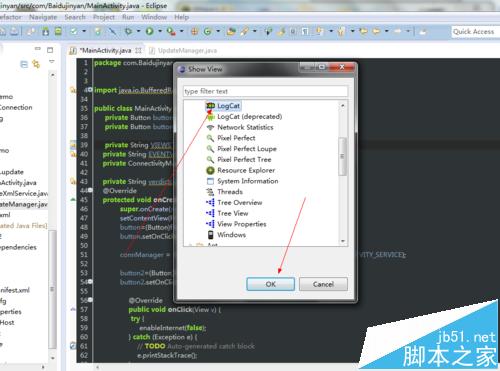Click the Open Type folder icon
This screenshot has width=500, height=371.
tap(231, 32)
